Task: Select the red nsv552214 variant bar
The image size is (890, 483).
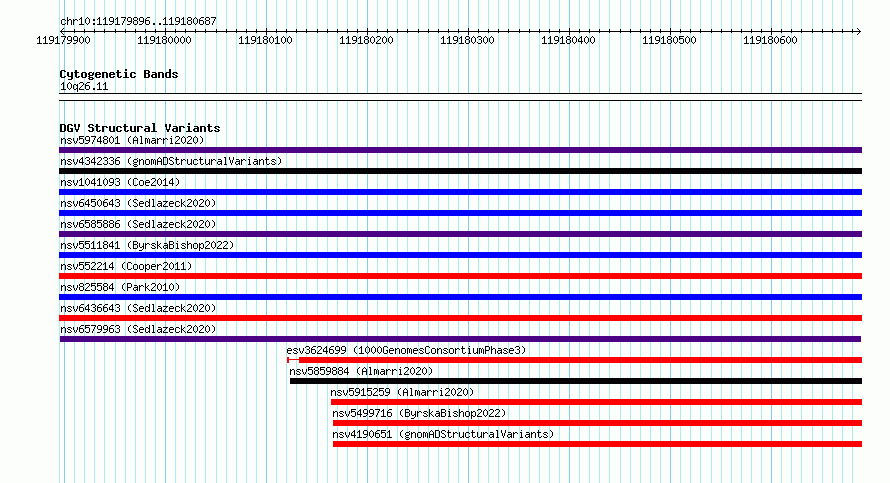Action: click(460, 276)
